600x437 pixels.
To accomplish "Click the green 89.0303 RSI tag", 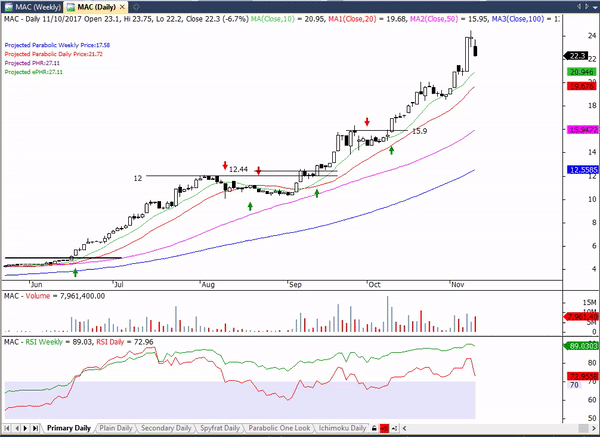I will 581,346.
